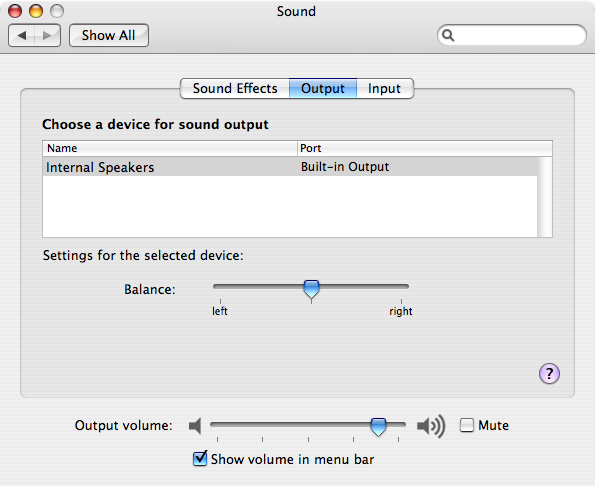This screenshot has width=595, height=486.
Task: Switch to the Input tab
Action: coord(384,88)
